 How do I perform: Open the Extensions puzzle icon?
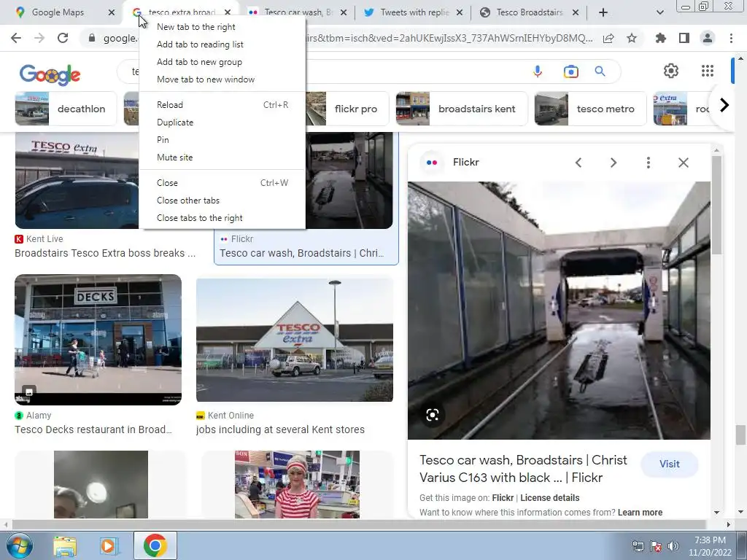tap(661, 38)
